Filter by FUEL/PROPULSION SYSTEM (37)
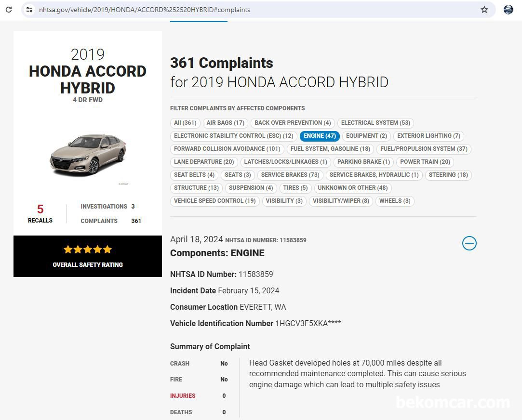522x420 pixels. pyautogui.click(x=424, y=149)
